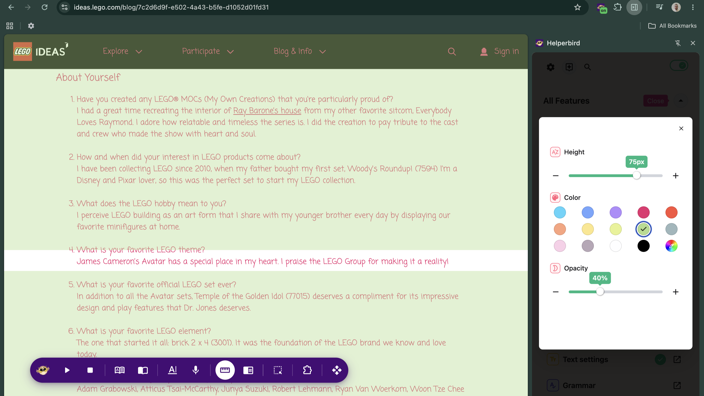
Task: Open the Explore dropdown menu
Action: (x=122, y=51)
